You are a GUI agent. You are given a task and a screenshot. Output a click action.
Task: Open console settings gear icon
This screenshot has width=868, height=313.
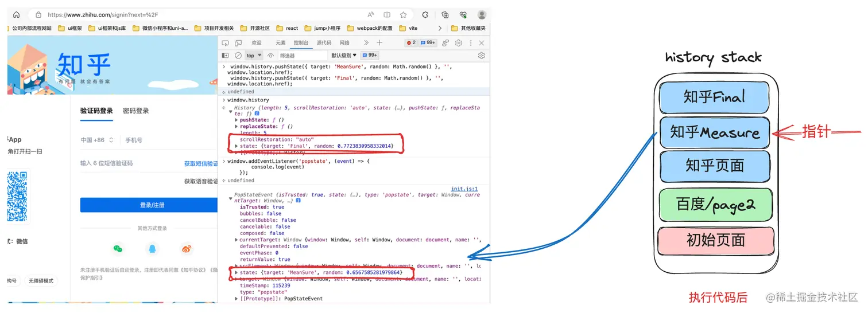[x=482, y=56]
